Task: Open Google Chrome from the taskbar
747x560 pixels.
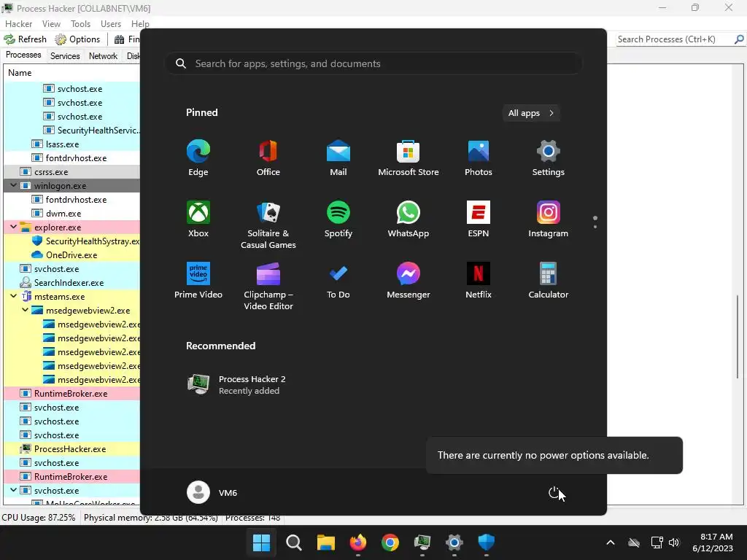Action: tap(390, 542)
